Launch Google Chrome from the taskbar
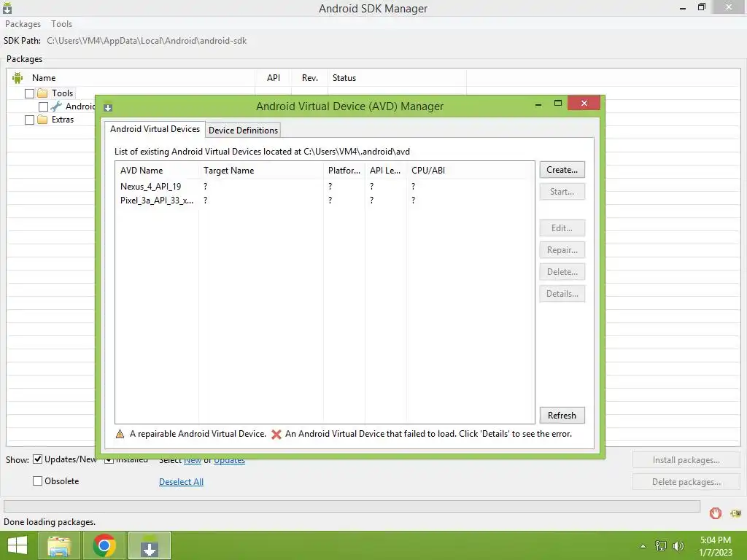Screen dimensions: 747x560 tap(104, 545)
